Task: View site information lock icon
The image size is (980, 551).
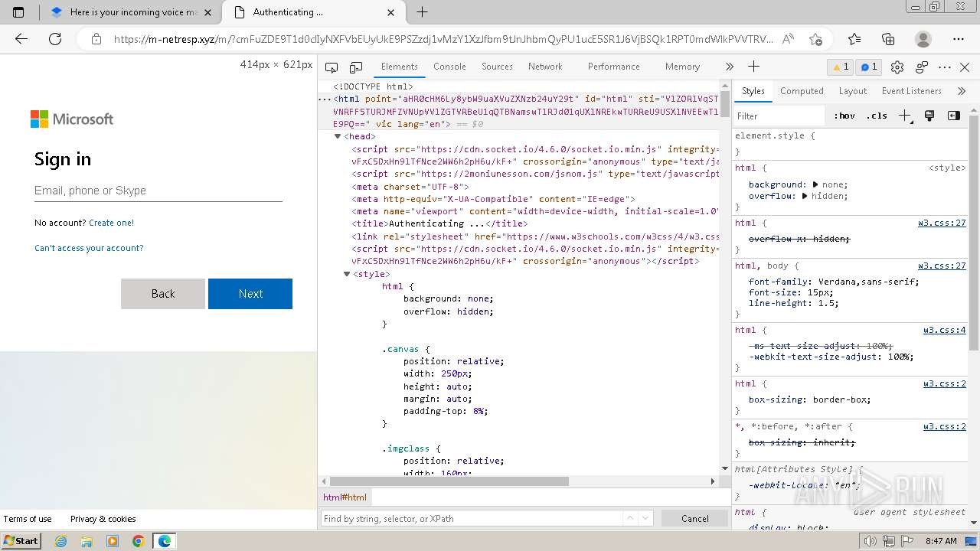Action: 96,39
